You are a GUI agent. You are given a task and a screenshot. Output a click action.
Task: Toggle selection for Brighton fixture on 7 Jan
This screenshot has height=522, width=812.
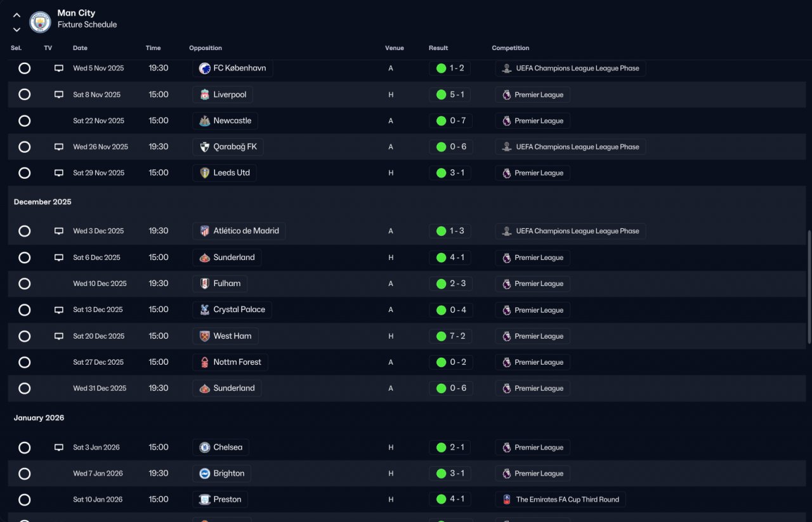[x=24, y=473]
